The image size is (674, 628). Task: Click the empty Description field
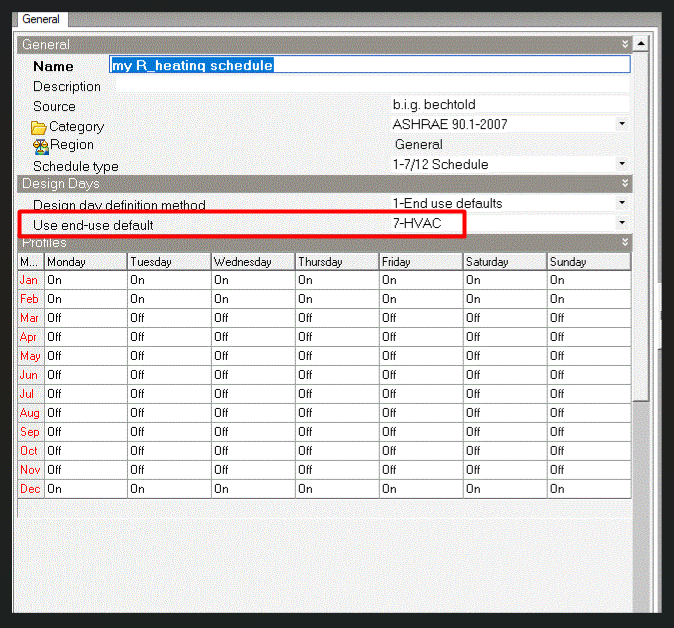click(372, 86)
